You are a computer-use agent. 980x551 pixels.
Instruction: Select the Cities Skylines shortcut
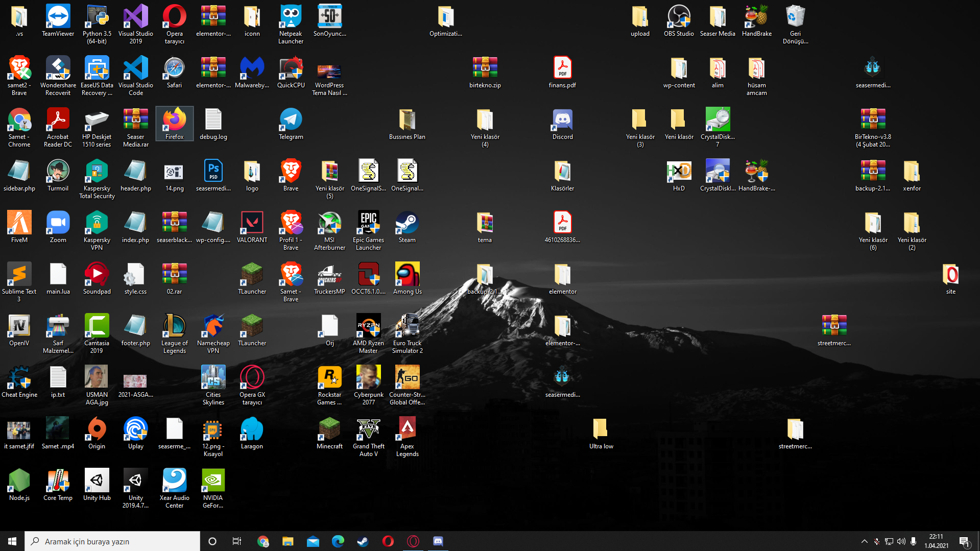(213, 386)
